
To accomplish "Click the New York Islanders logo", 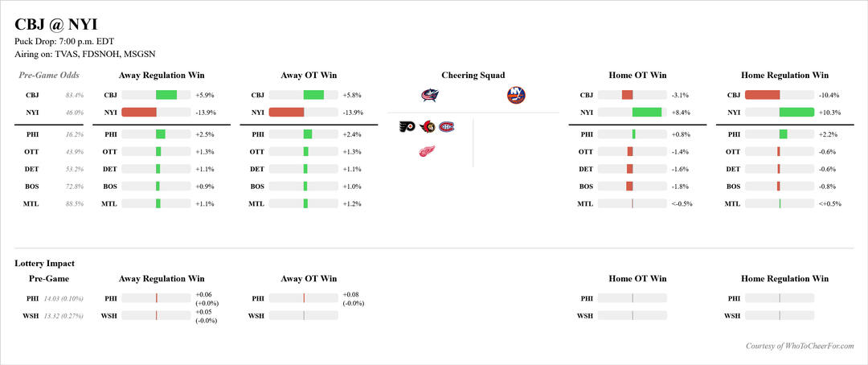I will click(516, 95).
